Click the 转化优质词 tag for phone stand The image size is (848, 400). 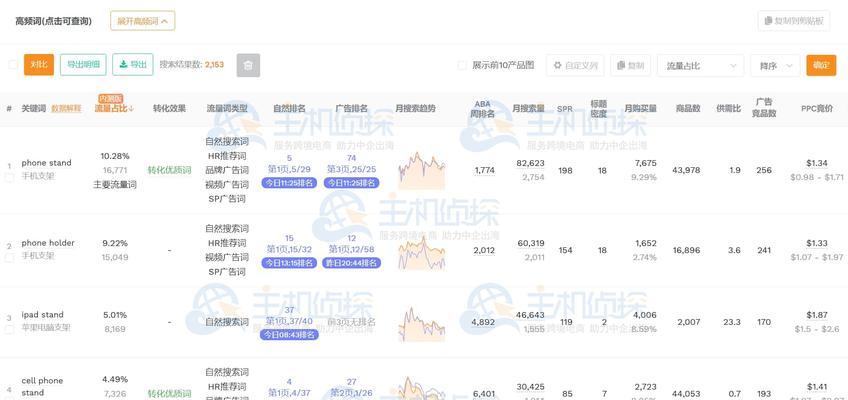pos(169,170)
